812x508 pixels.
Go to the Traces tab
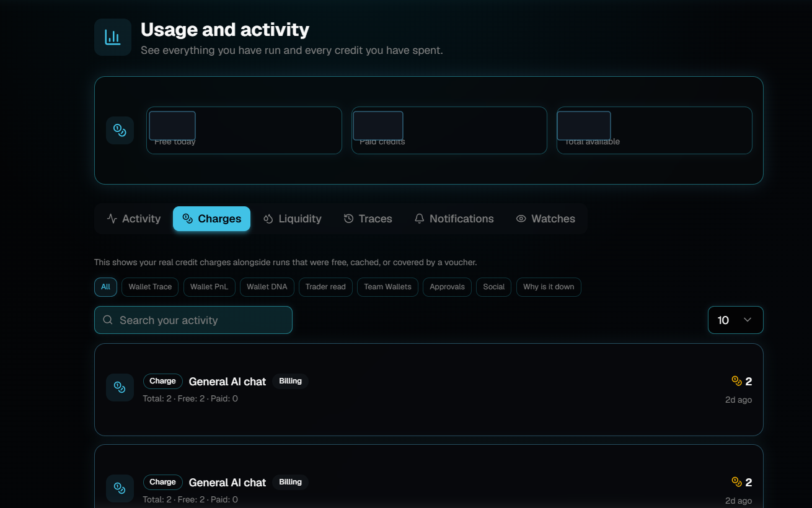(x=368, y=219)
